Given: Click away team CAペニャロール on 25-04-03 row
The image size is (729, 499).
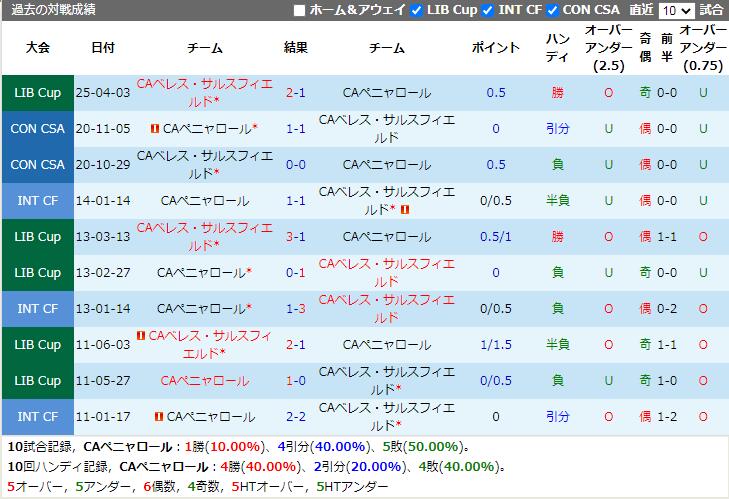Looking at the screenshot, I should 387,93.
